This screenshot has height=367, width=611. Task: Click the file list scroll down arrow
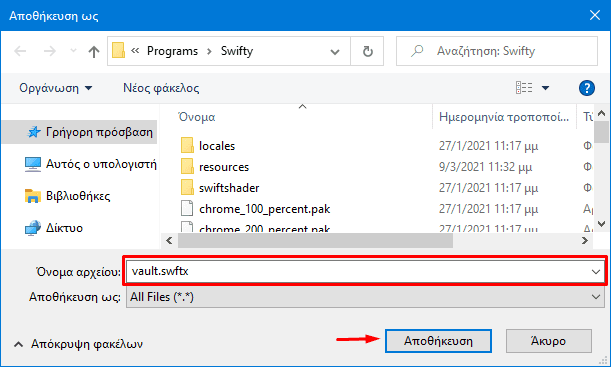pyautogui.click(x=601, y=224)
